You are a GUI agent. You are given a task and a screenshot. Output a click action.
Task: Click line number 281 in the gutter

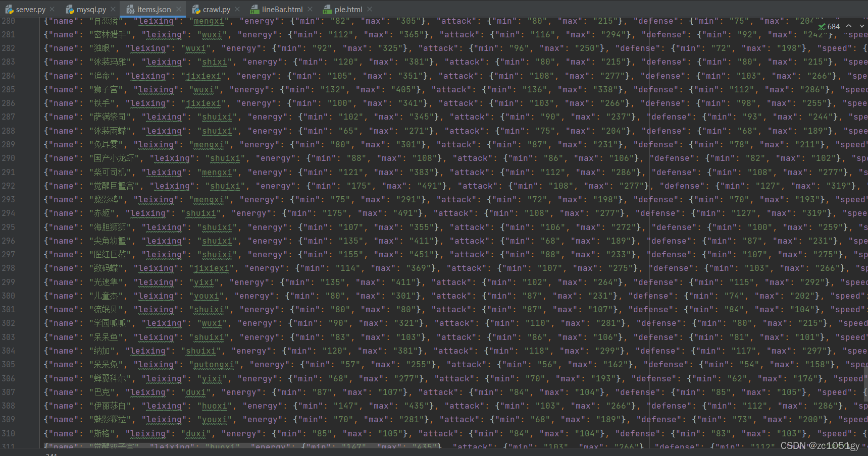(9, 34)
